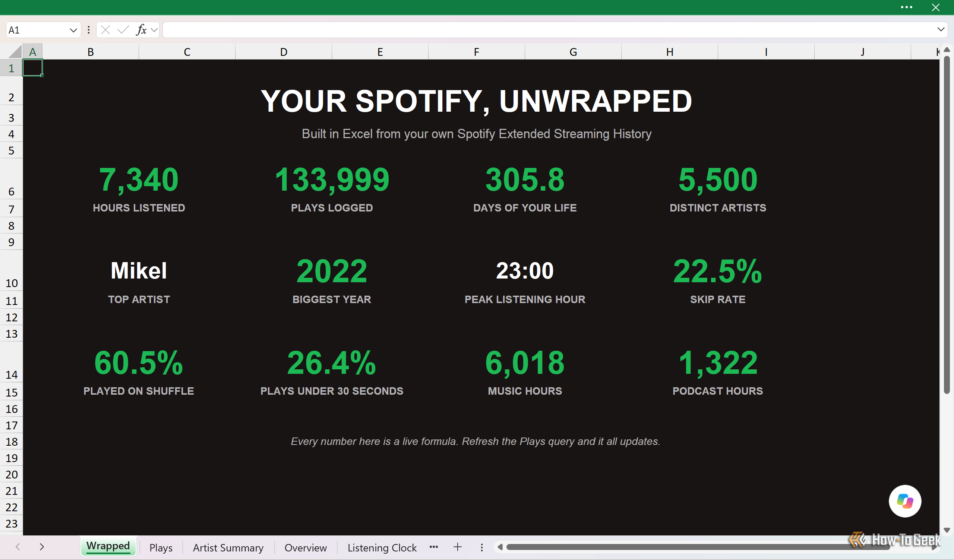The height and width of the screenshot is (560, 954).
Task: Open the Name Box dropdown arrow
Action: (73, 30)
